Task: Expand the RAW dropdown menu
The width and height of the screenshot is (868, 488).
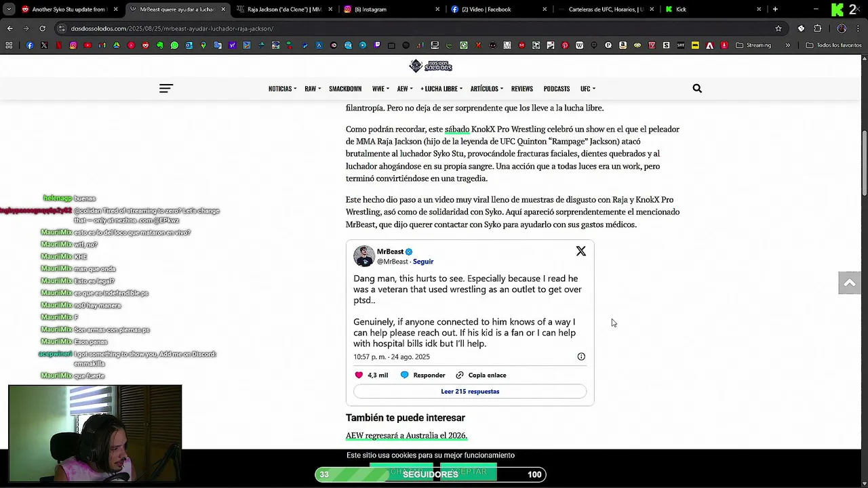Action: coord(313,89)
